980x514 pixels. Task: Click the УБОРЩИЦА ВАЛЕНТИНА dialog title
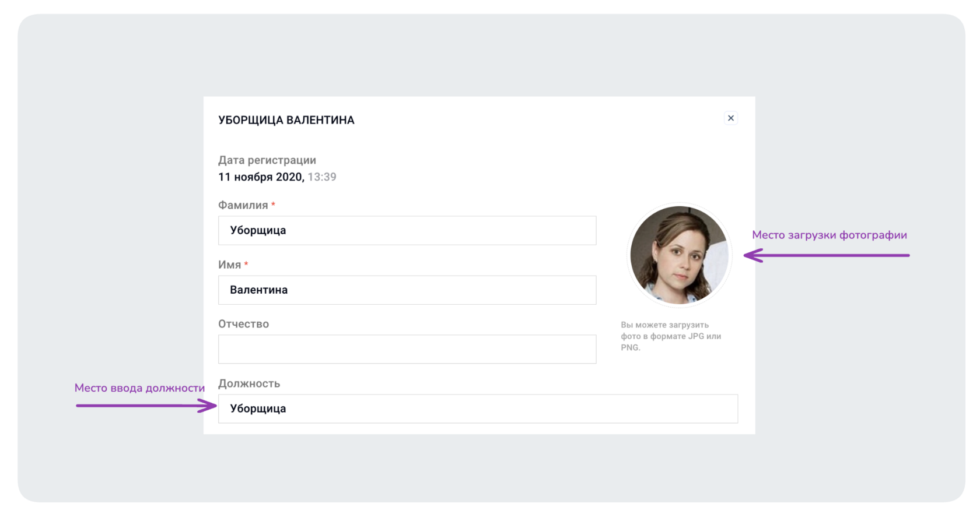click(x=286, y=120)
